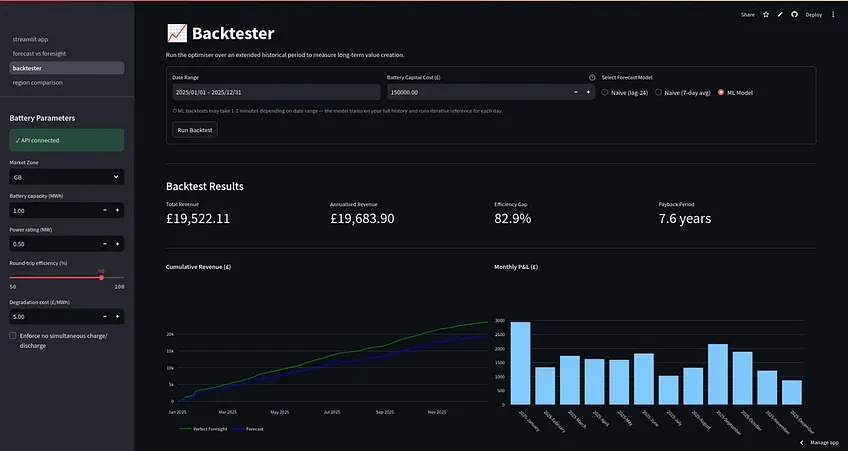Click the Backtest Results heading
848x451 pixels.
tap(205, 187)
